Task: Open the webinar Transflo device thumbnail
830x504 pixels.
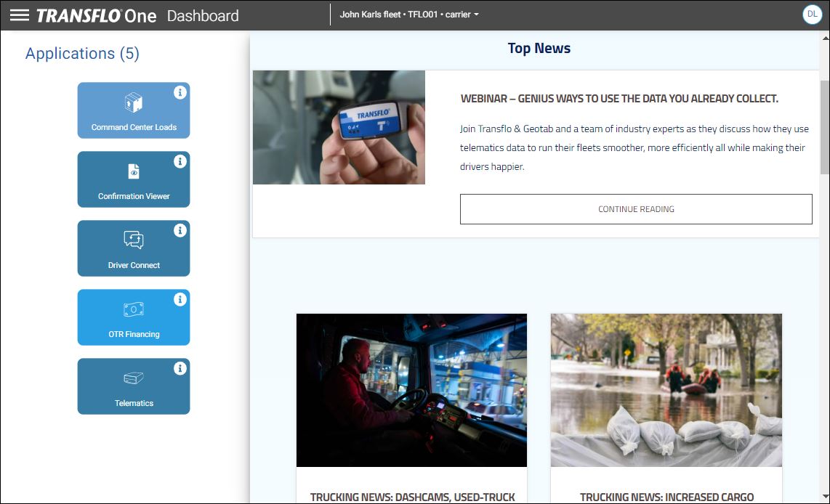Action: (339, 128)
